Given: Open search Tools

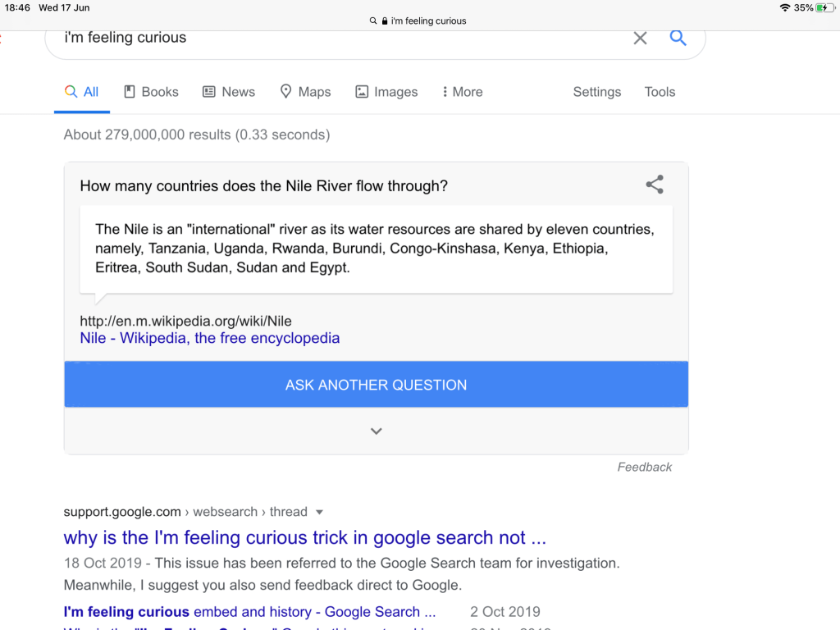Looking at the screenshot, I should click(660, 92).
